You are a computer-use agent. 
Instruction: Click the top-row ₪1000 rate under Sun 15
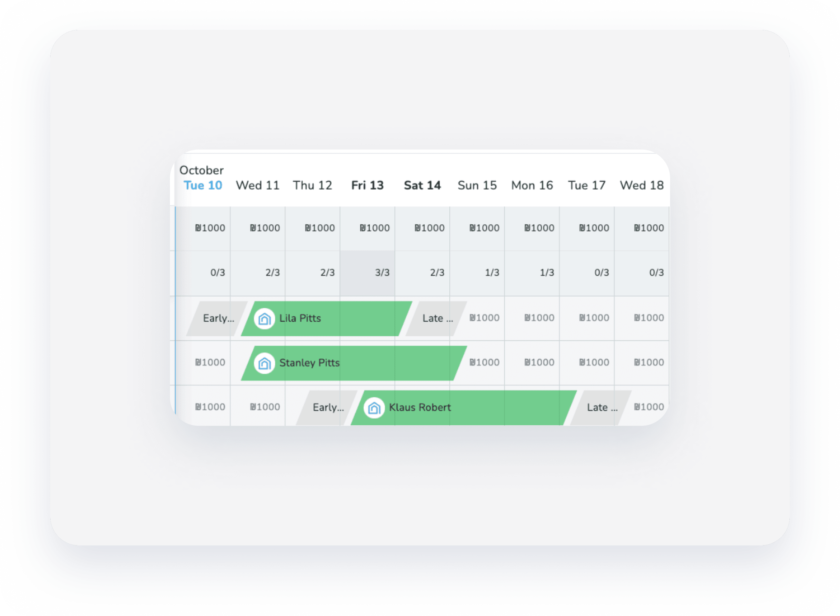coord(484,228)
